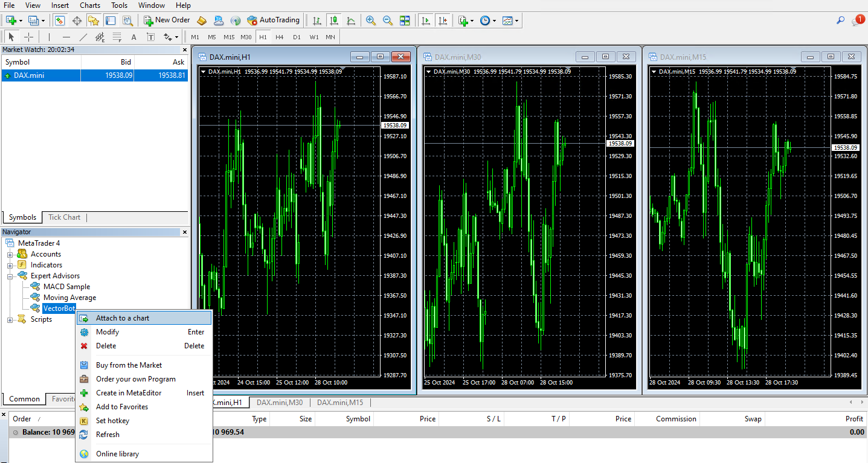Expand the Indicators node in Navigator

point(10,265)
